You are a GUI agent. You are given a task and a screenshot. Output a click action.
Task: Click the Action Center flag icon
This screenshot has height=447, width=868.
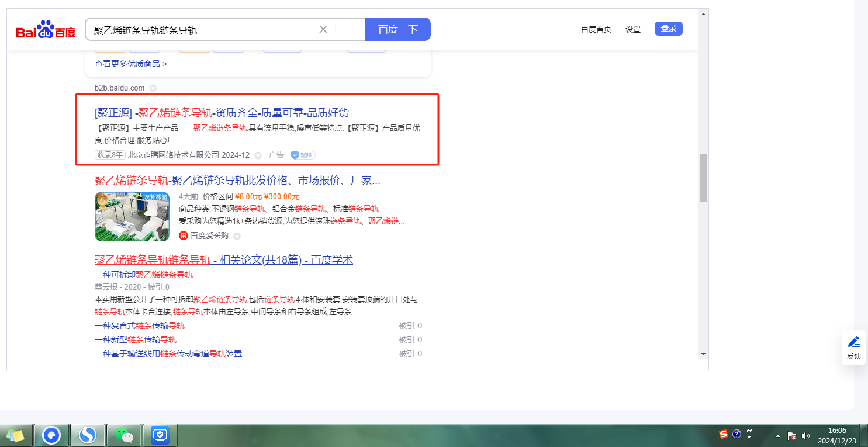tap(792, 436)
